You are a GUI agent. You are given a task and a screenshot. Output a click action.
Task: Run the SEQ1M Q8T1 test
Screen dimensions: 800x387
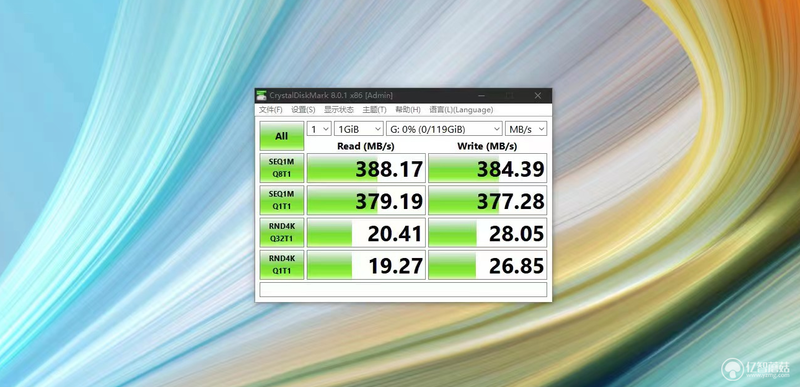tap(282, 168)
